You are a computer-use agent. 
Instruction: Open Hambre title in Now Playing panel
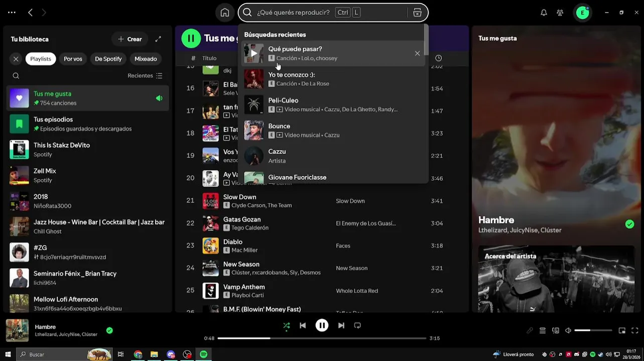pyautogui.click(x=496, y=220)
